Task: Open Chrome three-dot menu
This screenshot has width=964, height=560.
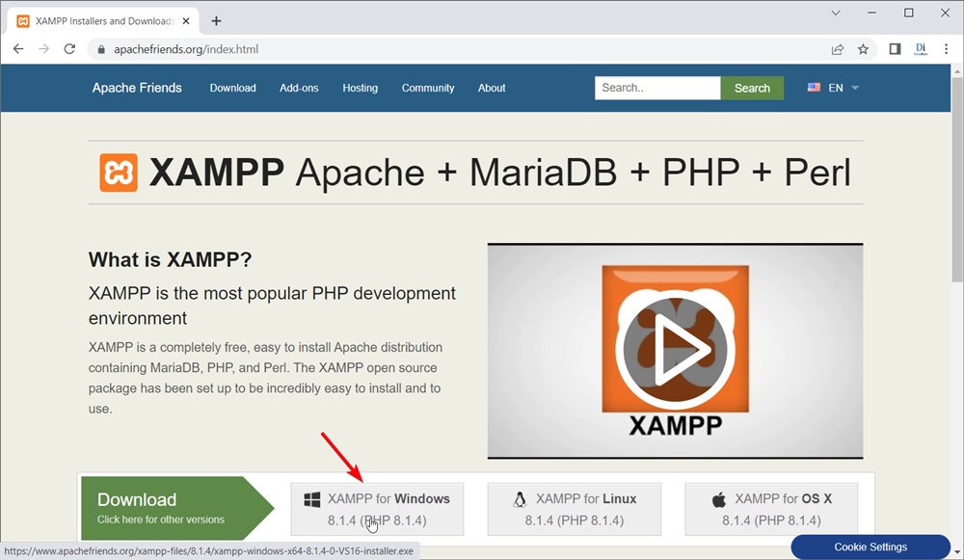Action: (947, 49)
